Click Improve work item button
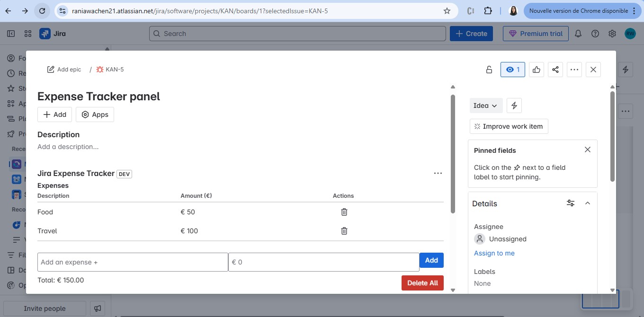Image resolution: width=644 pixels, height=317 pixels. tap(509, 126)
